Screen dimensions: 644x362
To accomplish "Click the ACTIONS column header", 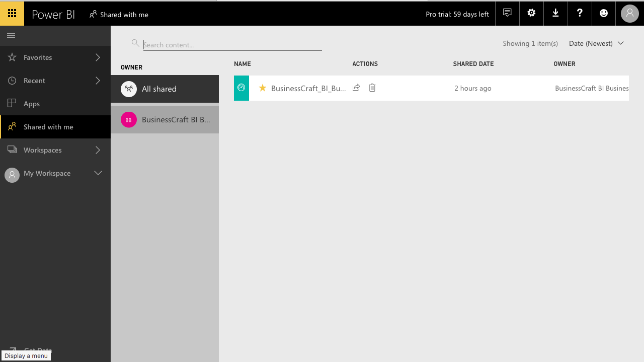I will click(365, 64).
